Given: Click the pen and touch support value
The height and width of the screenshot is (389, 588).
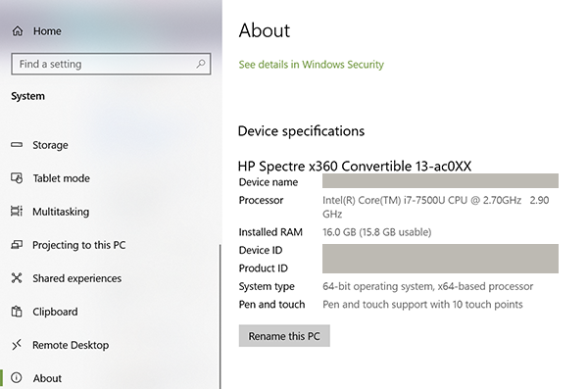Looking at the screenshot, I should click(422, 304).
